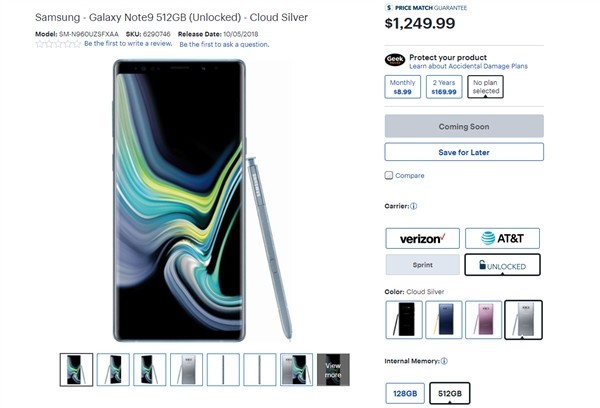This screenshot has height=408, width=600.
Task: Select the 2 Years $169.99 plan
Action: tap(443, 88)
